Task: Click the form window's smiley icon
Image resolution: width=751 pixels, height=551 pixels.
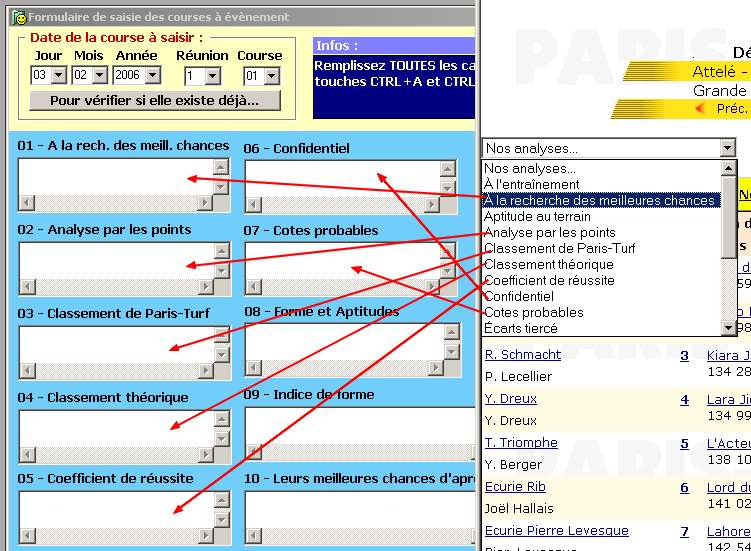Action: point(19,18)
